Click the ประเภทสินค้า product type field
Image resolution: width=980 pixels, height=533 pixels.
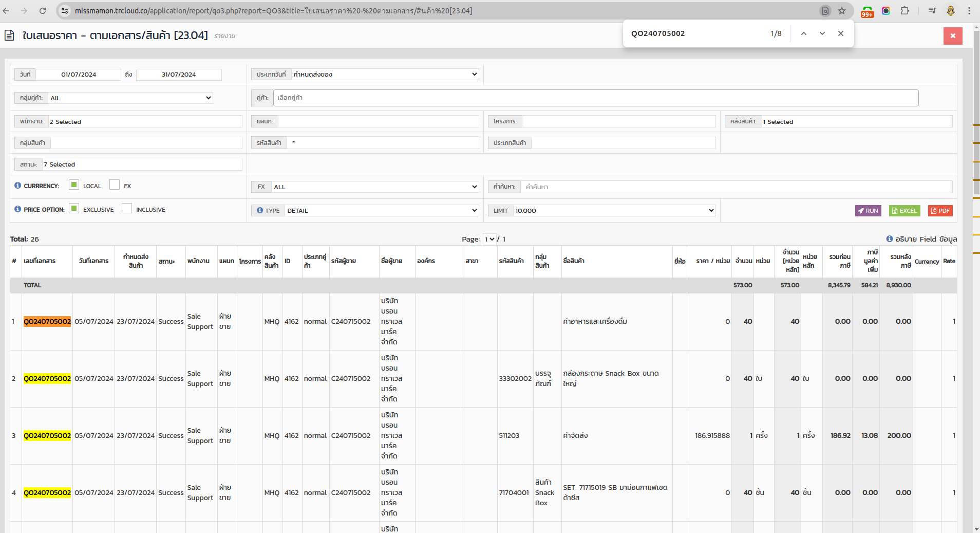coord(624,142)
